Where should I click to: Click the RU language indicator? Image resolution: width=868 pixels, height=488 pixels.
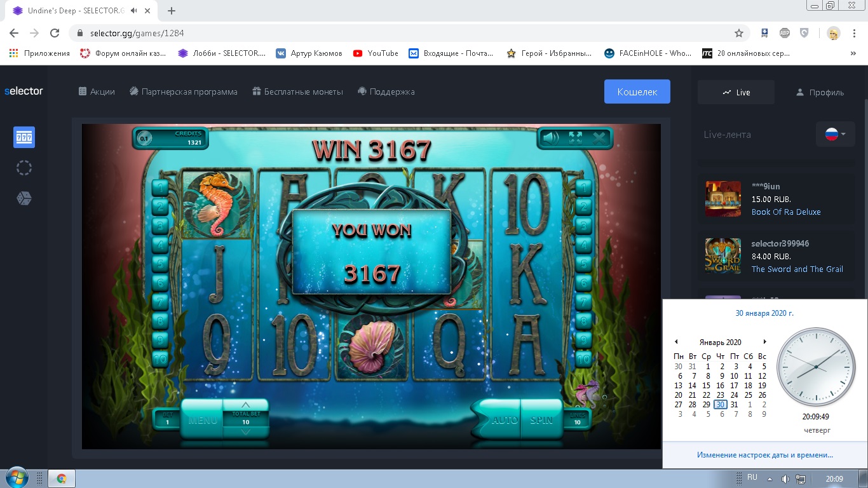(x=752, y=477)
